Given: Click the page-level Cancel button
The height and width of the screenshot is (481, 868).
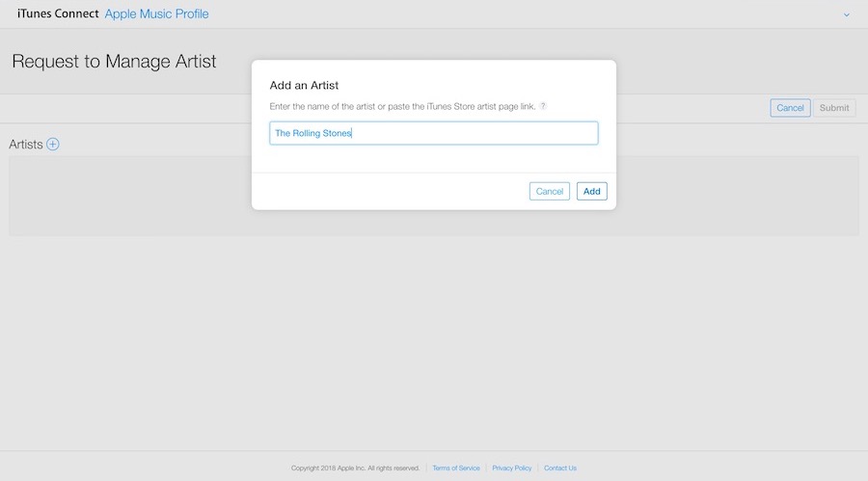Looking at the screenshot, I should coord(790,108).
